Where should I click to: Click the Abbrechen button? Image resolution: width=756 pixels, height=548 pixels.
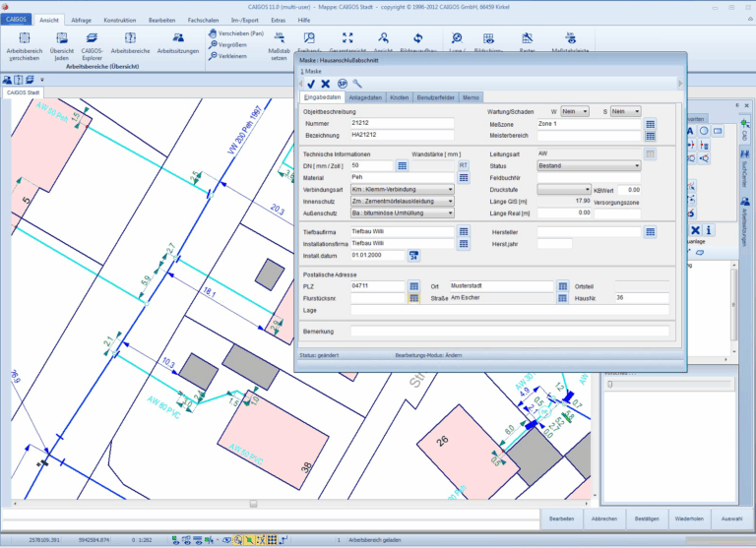pyautogui.click(x=603, y=518)
